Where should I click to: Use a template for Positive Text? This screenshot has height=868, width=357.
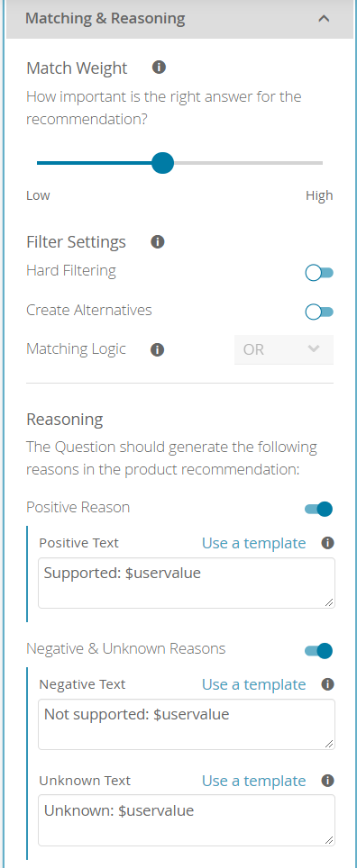coord(254,543)
